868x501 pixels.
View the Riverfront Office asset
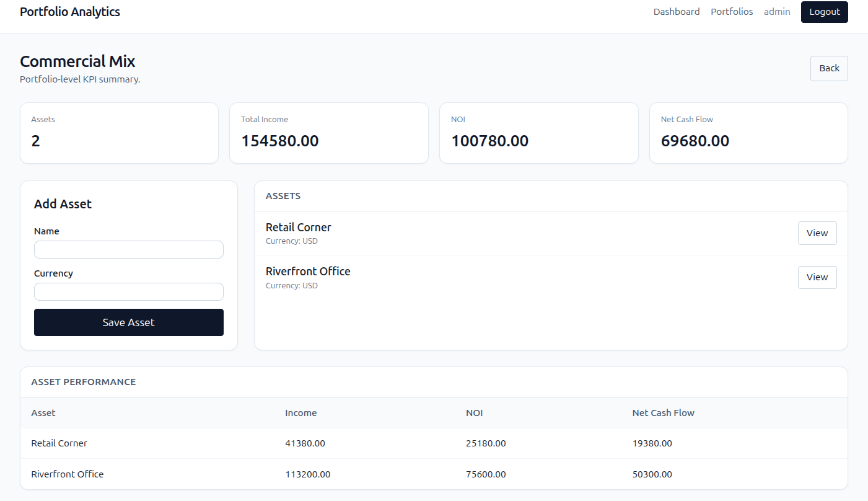tap(817, 277)
